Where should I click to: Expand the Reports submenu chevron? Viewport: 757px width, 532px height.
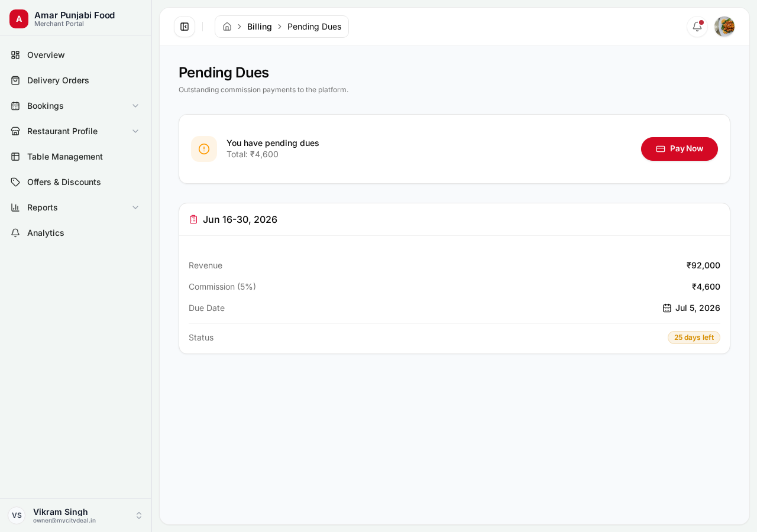[x=135, y=207]
